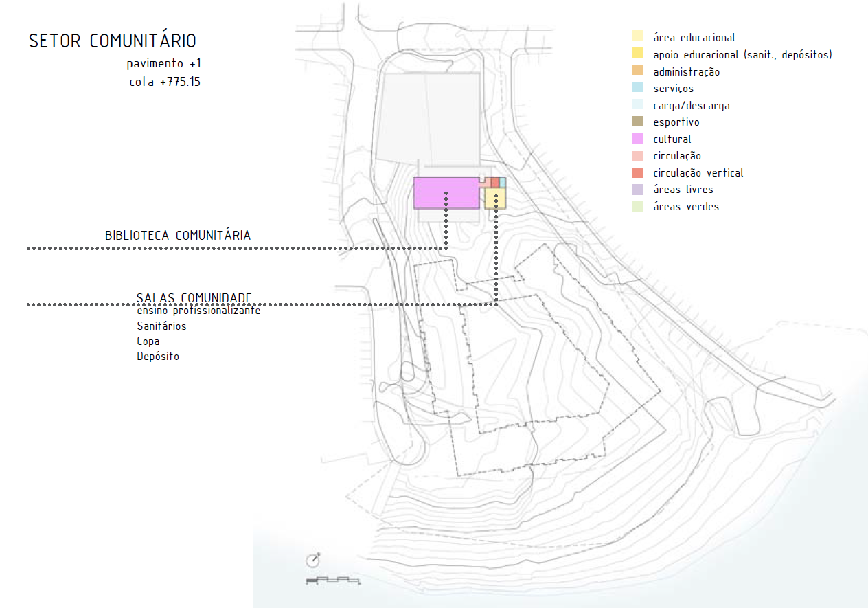The height and width of the screenshot is (608, 868).
Task: Select the circulação vertical legend swatch
Action: [637, 172]
